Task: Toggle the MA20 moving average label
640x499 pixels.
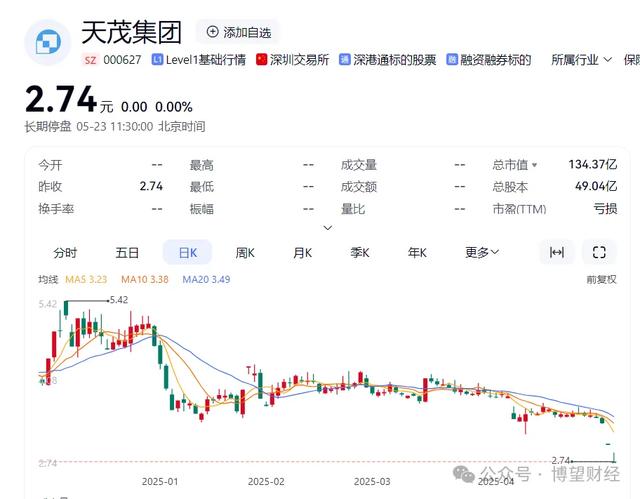Action: pyautogui.click(x=206, y=279)
